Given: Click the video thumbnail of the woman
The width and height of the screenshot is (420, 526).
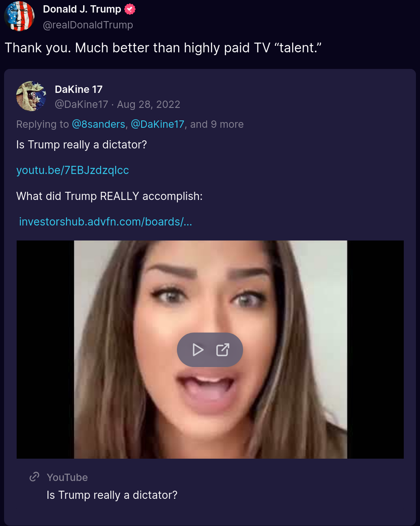Looking at the screenshot, I should coord(210,284).
